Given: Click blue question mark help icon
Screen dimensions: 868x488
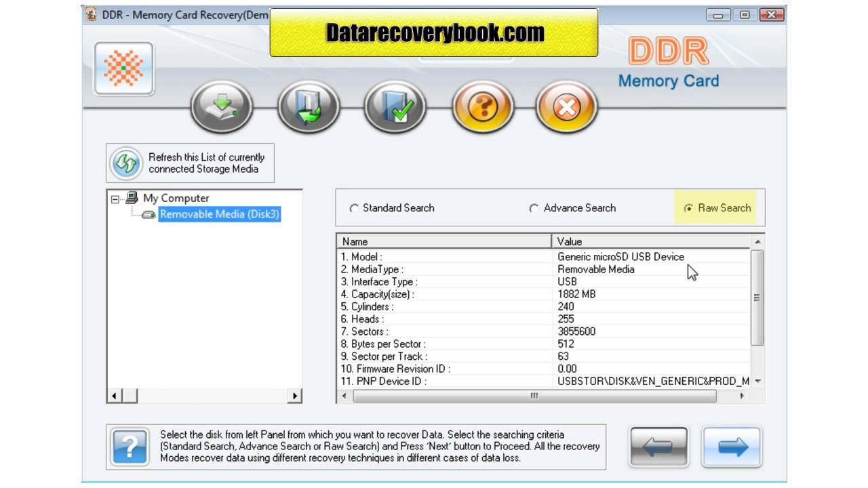Looking at the screenshot, I should tap(129, 447).
